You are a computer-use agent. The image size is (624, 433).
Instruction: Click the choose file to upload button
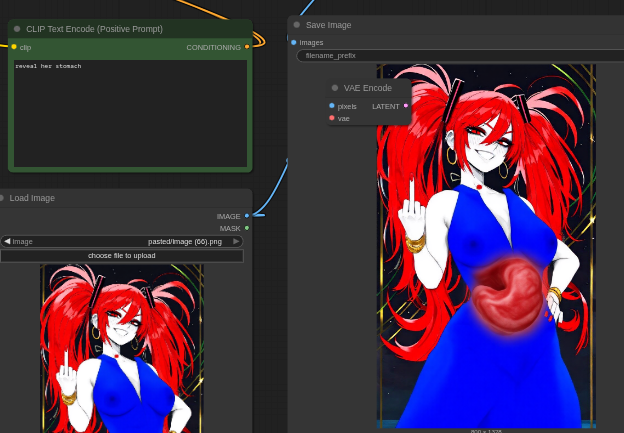pyautogui.click(x=122, y=256)
